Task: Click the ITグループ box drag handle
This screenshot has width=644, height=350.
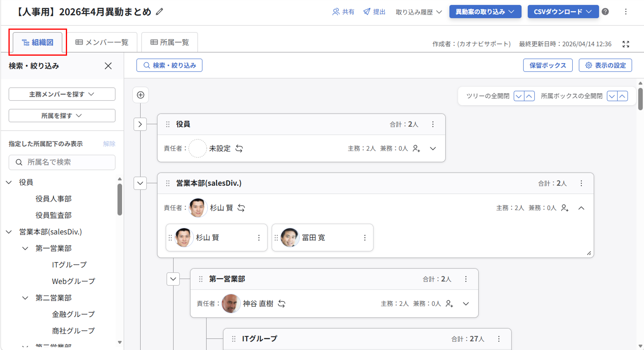Action: 234,339
